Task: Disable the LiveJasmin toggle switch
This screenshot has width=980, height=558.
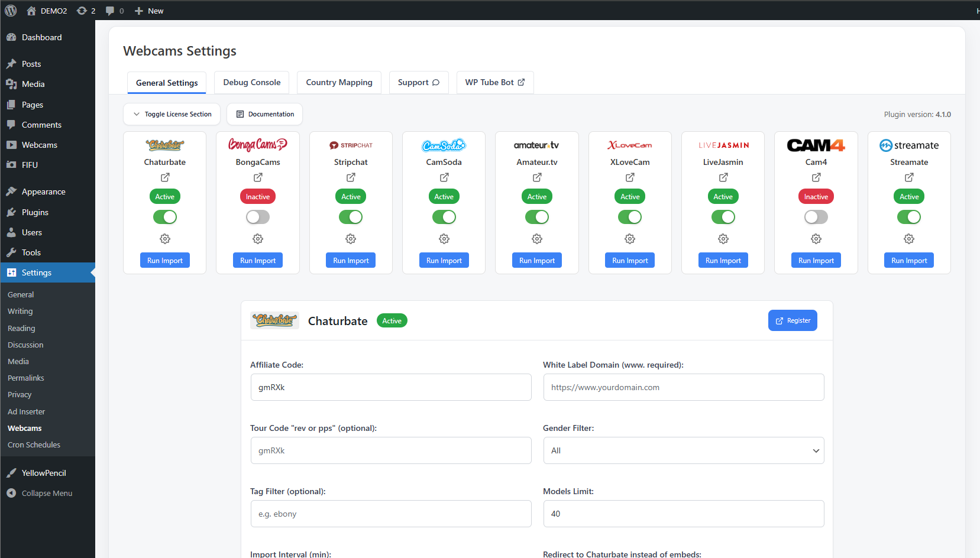Action: 723,217
